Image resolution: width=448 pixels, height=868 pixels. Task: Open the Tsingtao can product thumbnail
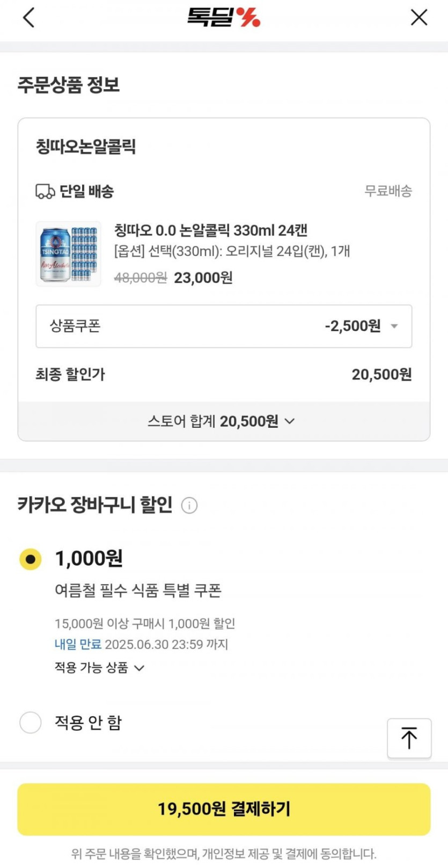tap(68, 254)
